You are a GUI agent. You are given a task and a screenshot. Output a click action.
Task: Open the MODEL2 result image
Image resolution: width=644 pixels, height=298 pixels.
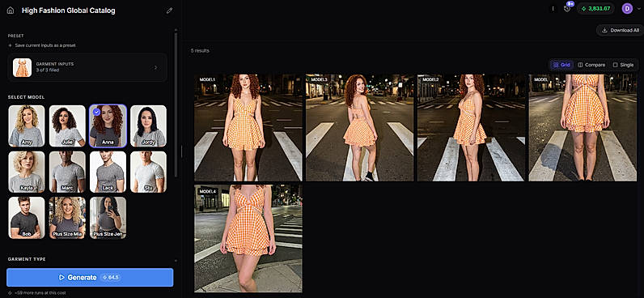point(471,127)
